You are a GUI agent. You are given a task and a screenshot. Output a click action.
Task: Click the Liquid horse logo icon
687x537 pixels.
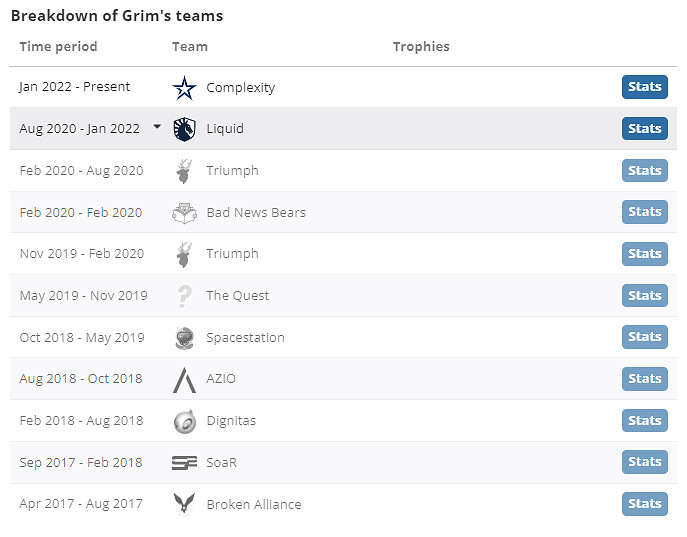tap(184, 129)
